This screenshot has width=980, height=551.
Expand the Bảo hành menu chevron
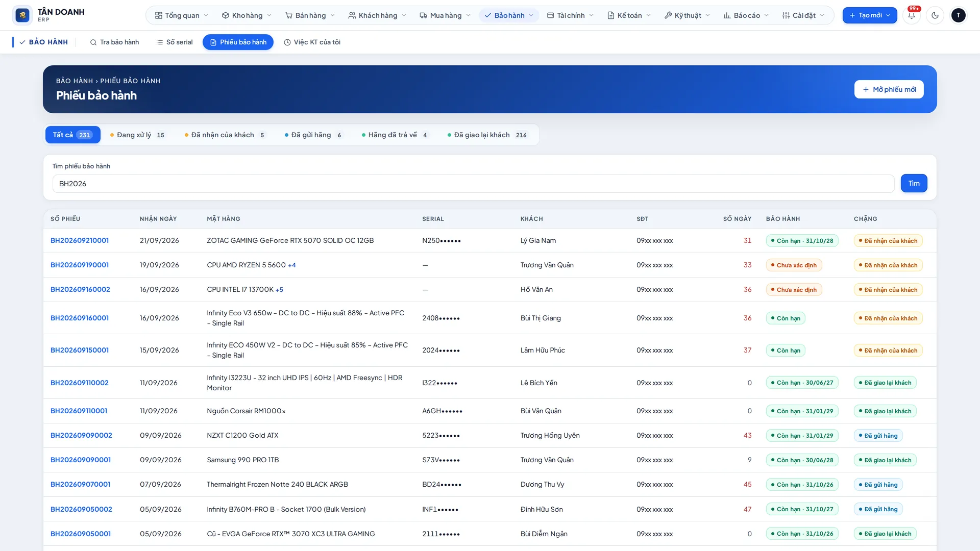531,15
